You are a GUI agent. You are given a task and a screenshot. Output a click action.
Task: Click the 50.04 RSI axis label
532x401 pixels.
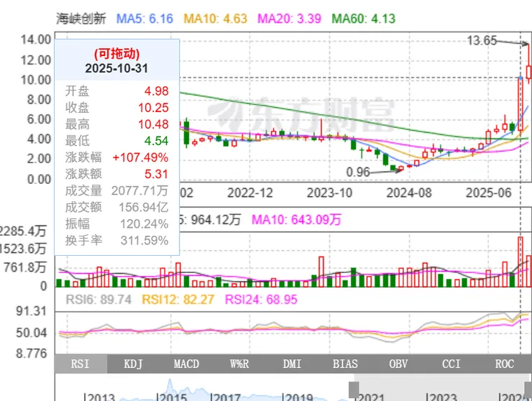point(31,333)
